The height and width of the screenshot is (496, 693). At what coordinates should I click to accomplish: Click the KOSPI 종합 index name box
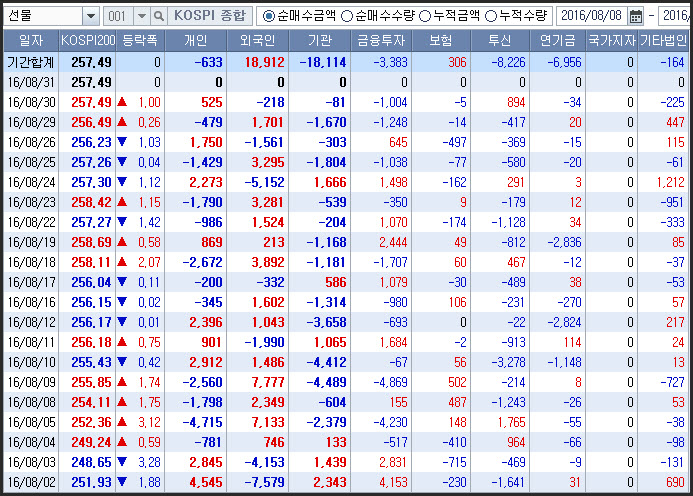coord(210,16)
